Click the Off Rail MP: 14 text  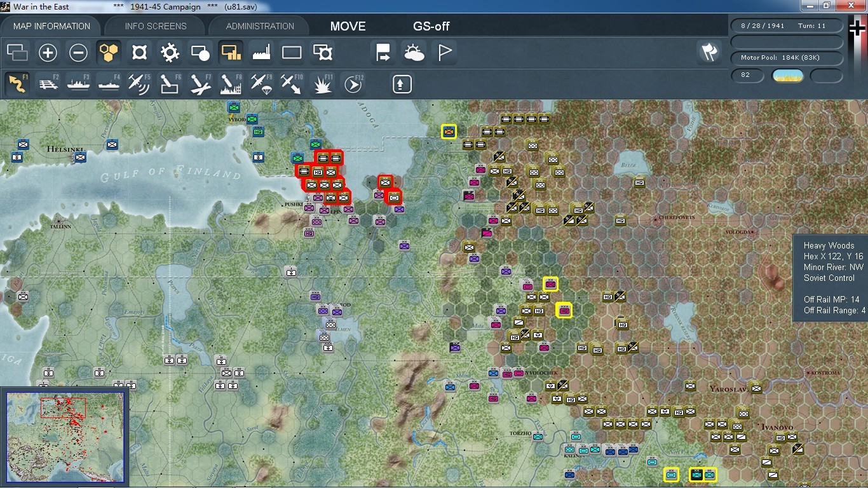tap(831, 299)
